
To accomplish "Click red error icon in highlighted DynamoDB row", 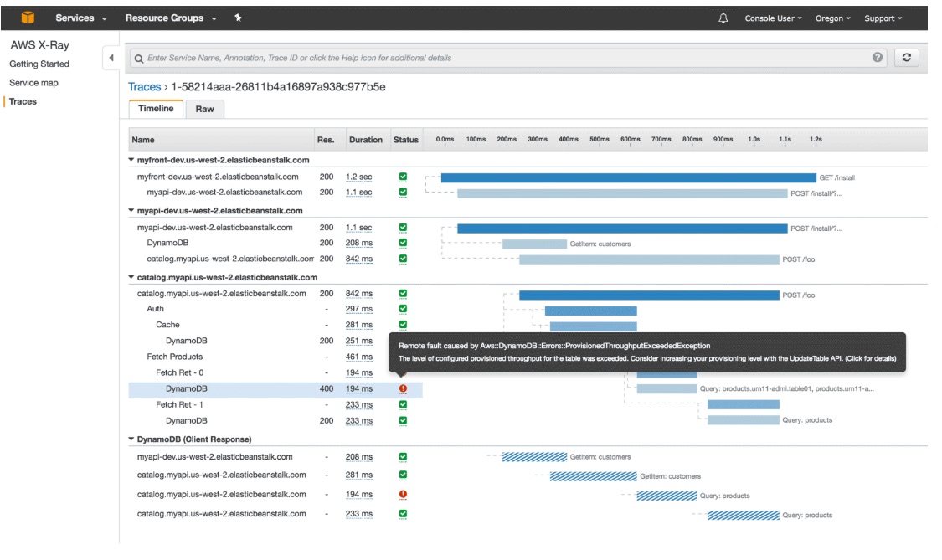I will [403, 388].
